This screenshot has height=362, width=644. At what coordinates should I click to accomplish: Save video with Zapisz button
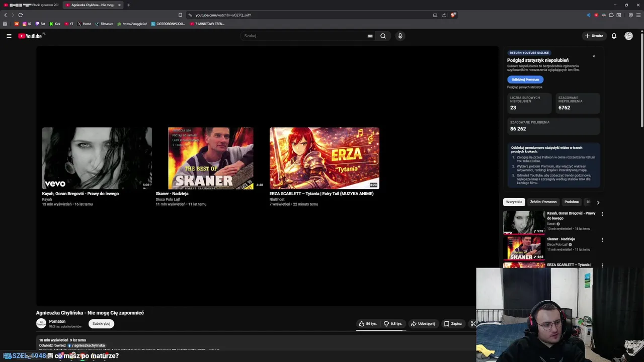coord(453,324)
